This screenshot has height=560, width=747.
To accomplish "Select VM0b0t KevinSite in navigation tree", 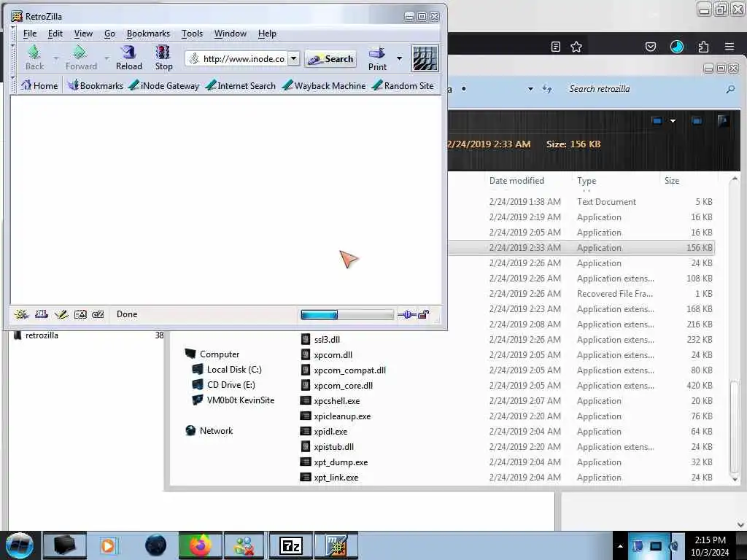I will [x=233, y=400].
